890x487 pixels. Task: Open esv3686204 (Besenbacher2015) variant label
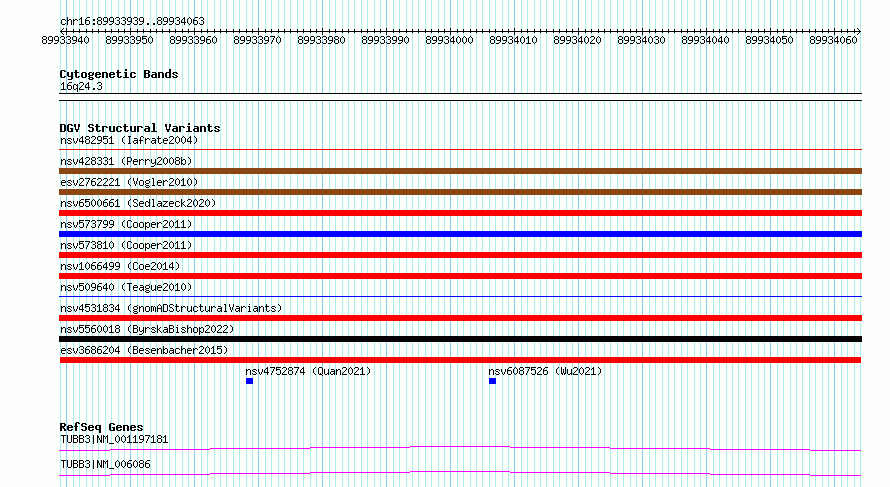[x=144, y=350]
